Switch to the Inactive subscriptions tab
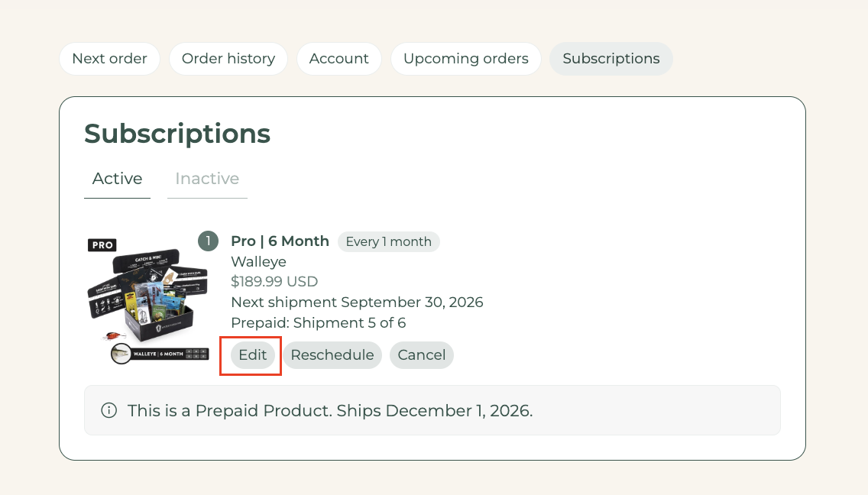The image size is (868, 495). (x=207, y=179)
